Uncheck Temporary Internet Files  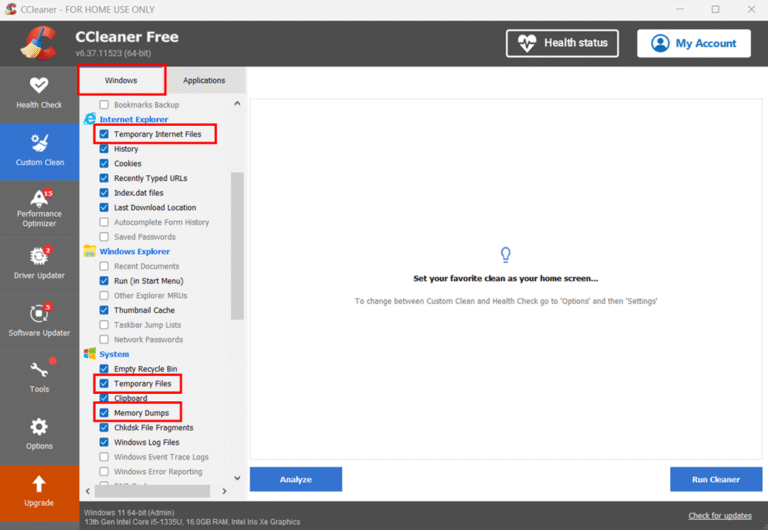(104, 134)
